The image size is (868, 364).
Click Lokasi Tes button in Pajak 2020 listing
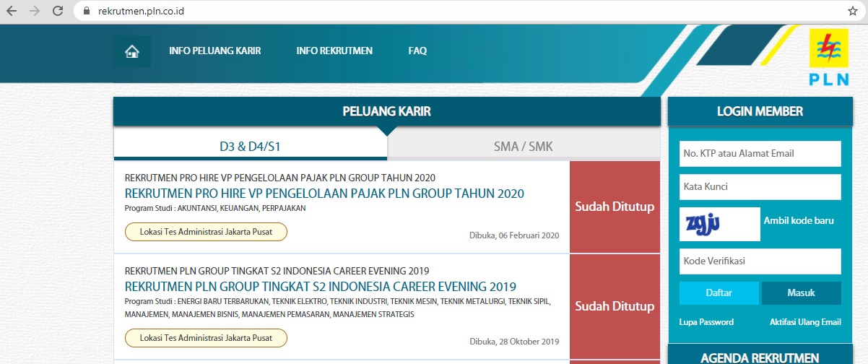pyautogui.click(x=206, y=232)
